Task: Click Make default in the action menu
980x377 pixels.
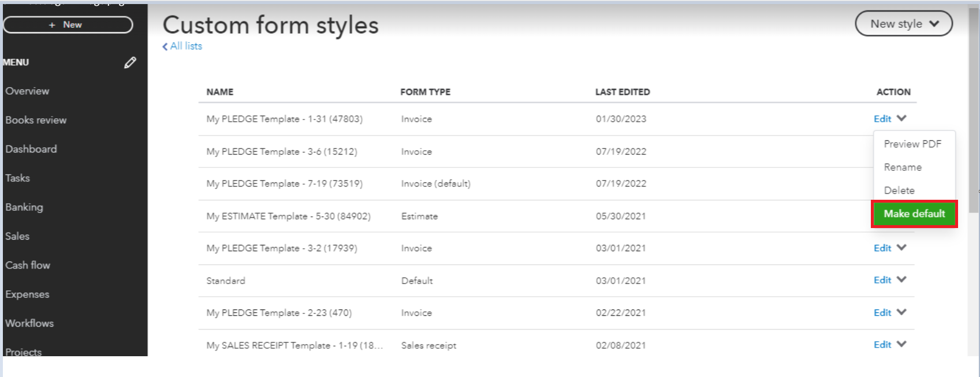Action: click(x=914, y=214)
